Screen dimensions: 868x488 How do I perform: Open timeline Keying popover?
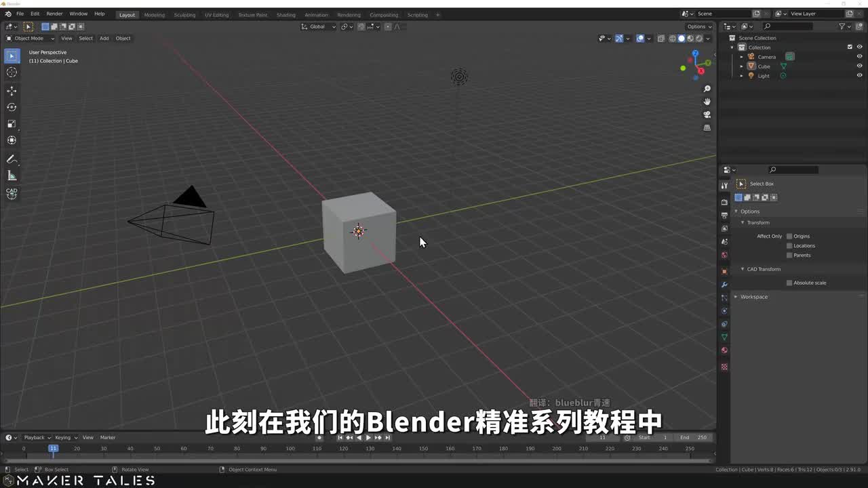click(66, 437)
